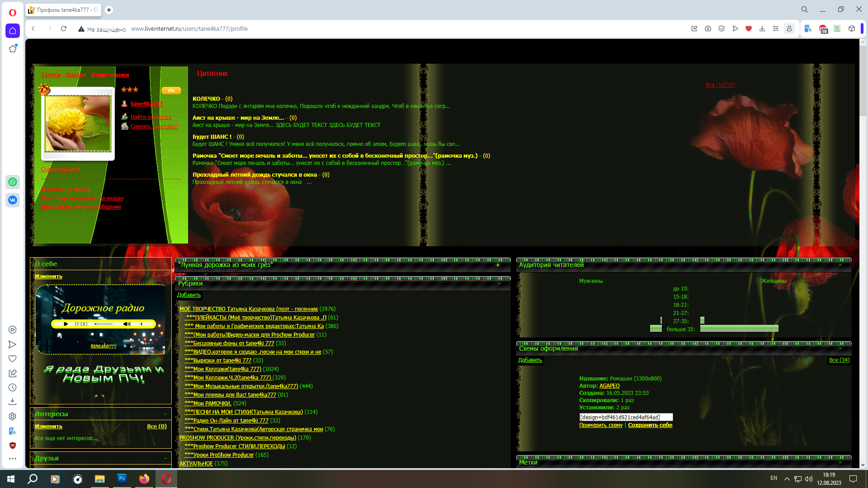Viewport: 868px width, 488px height.
Task: Collapse the Рубрики block
Action: tap(499, 284)
